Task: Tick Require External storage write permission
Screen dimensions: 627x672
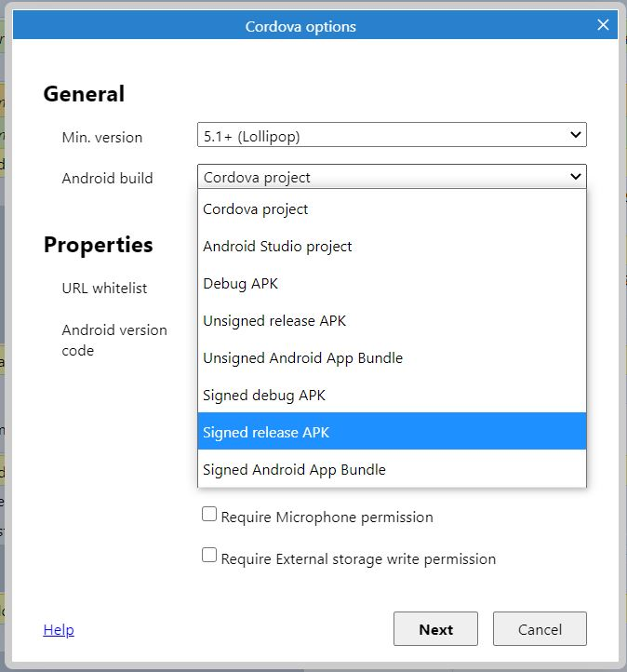Action: pyautogui.click(x=209, y=555)
